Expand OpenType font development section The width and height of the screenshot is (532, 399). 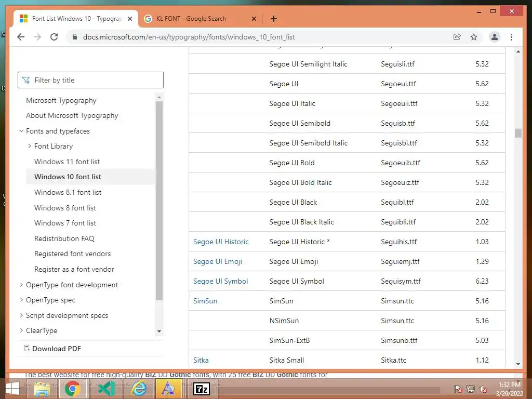(21, 285)
